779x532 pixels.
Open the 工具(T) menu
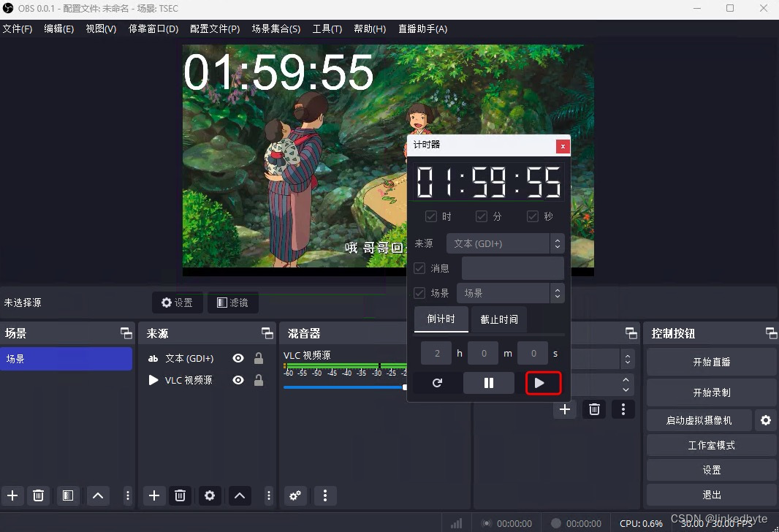[327, 28]
